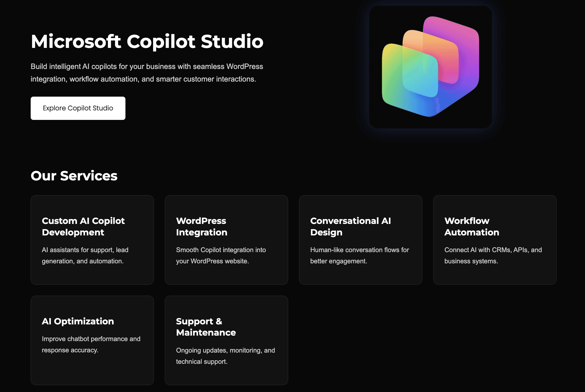Click the text 'Human-like conversation flows for better engagement'
The width and height of the screenshot is (585, 392).
pos(360,255)
